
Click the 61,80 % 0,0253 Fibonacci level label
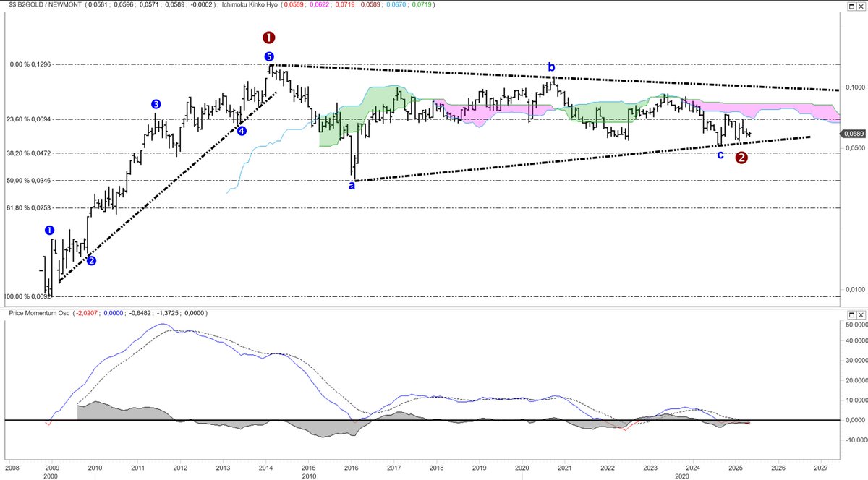27,208
